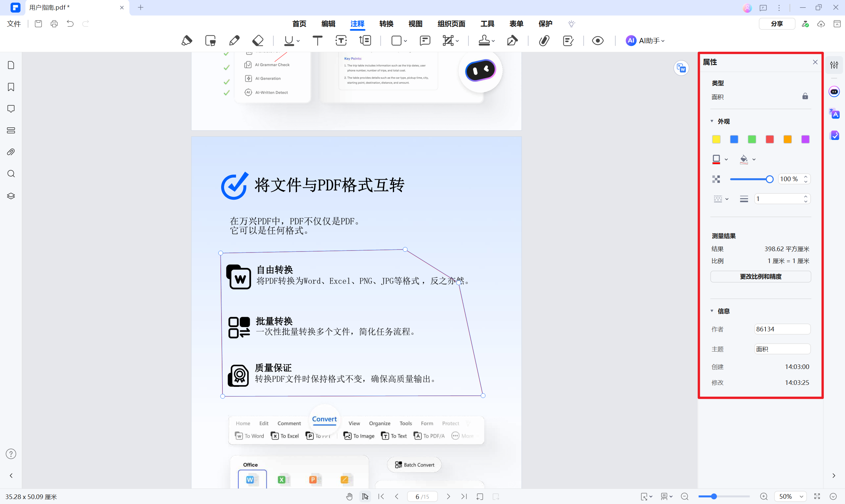Open the bookmarks panel
The image size is (845, 504).
pos(11,87)
